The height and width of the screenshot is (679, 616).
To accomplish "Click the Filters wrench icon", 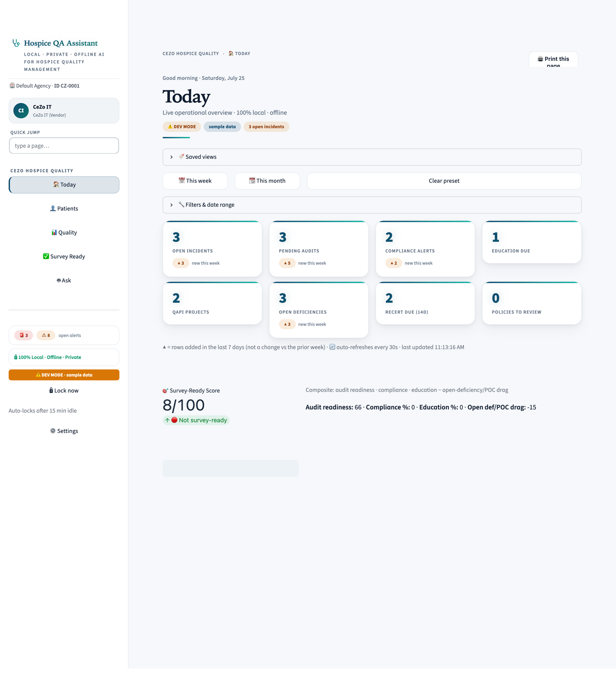I will (x=181, y=205).
